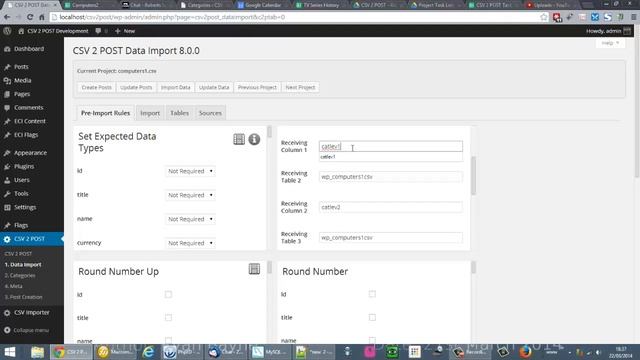Click table icon in Set Expected Data Types

(x=239, y=139)
